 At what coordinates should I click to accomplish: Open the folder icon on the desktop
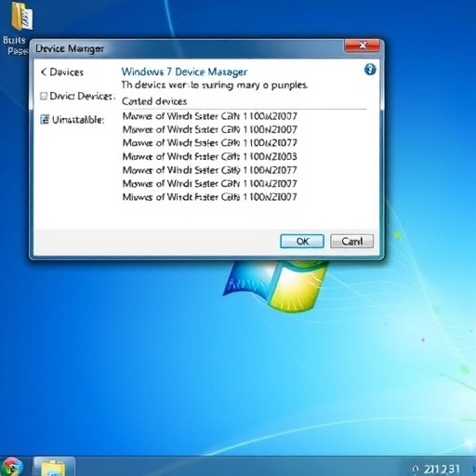(x=21, y=16)
